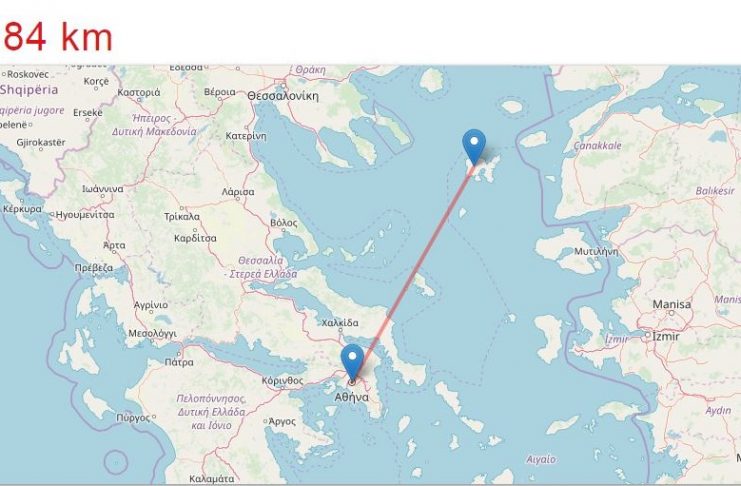Click the Μυτιλήνη label on Lesbos
This screenshot has width=741, height=486.
point(596,252)
